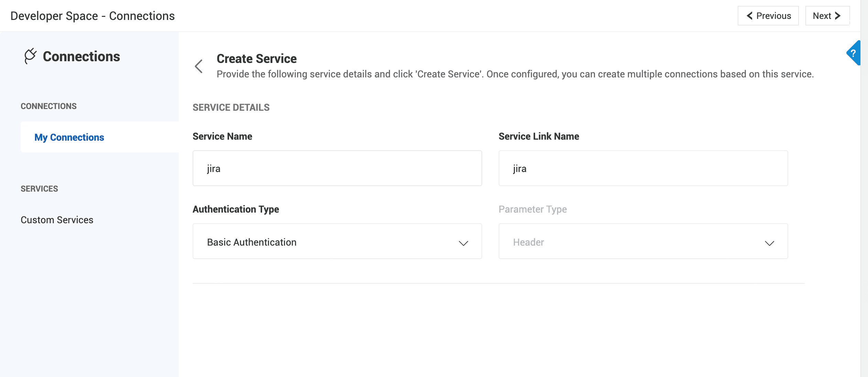Click the CONNECTIONS sidebar section label
Viewport: 868px width, 377px height.
(x=48, y=106)
